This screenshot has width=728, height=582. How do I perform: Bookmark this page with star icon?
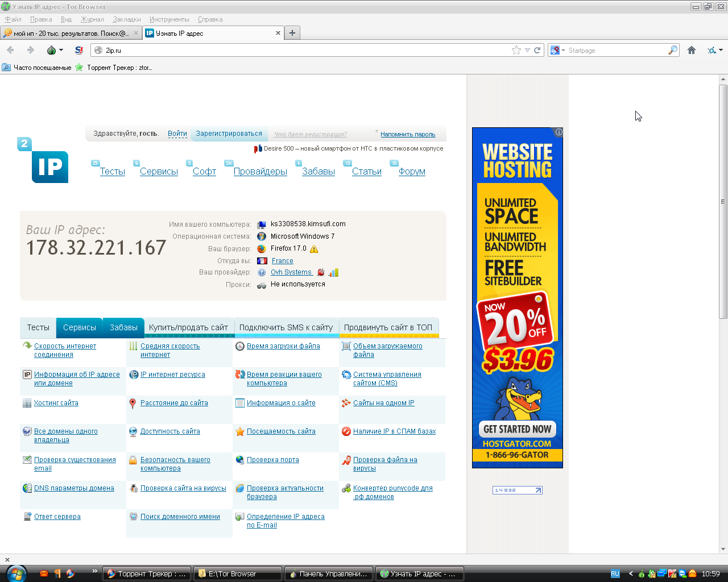[516, 50]
